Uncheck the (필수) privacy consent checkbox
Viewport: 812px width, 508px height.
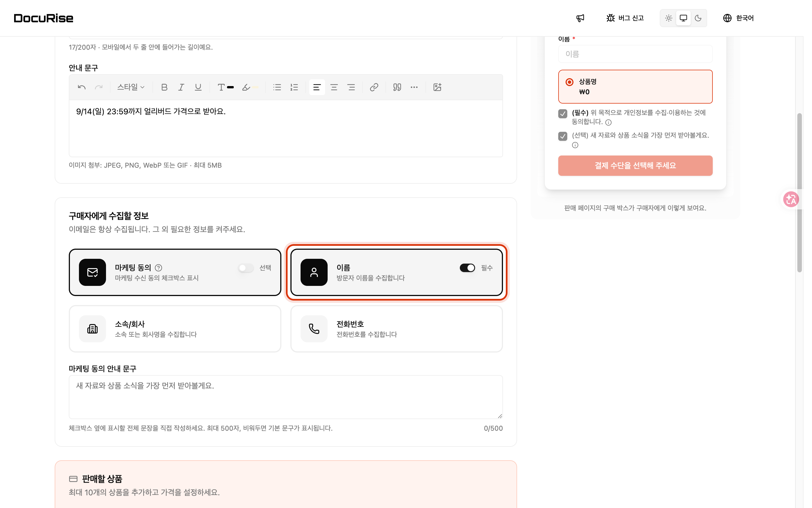coord(563,113)
